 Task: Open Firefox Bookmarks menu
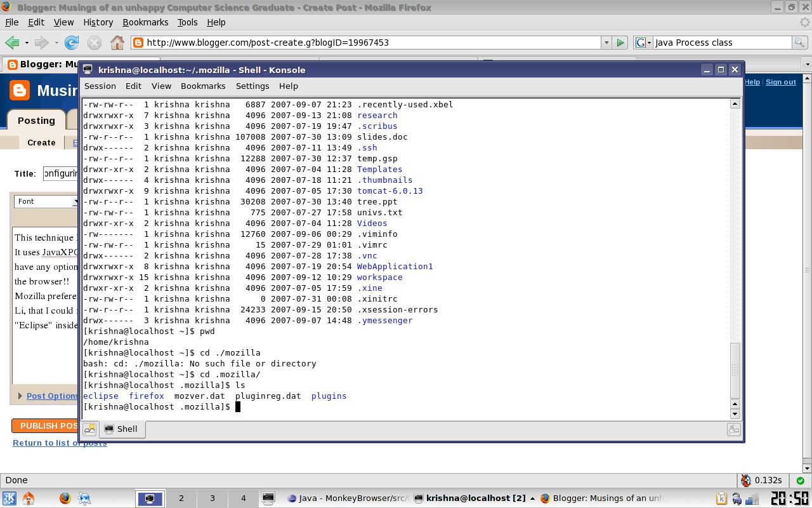pyautogui.click(x=145, y=22)
